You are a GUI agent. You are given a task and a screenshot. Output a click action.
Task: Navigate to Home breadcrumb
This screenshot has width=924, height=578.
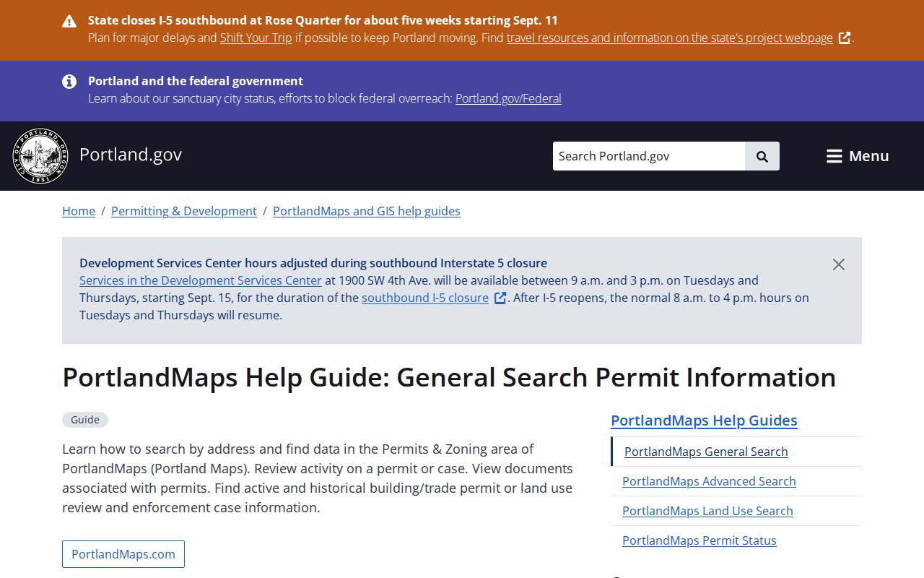coord(79,211)
